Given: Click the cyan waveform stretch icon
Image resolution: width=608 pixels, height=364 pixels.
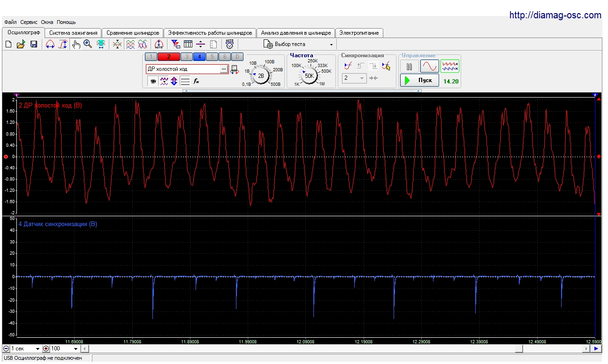Looking at the screenshot, I should [101, 44].
